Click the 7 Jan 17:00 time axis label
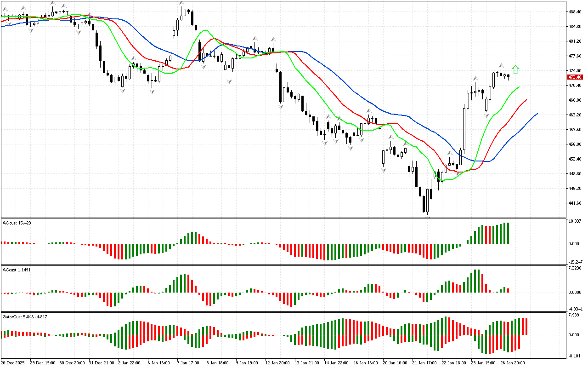588x368 pixels. [188, 362]
